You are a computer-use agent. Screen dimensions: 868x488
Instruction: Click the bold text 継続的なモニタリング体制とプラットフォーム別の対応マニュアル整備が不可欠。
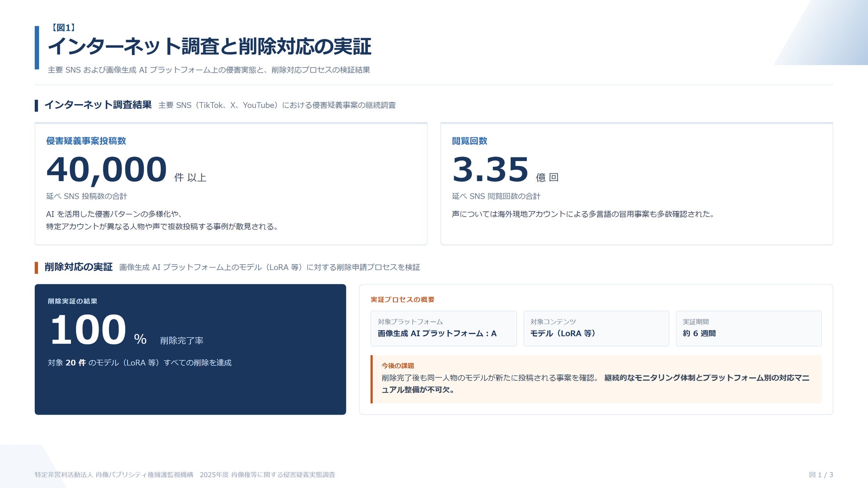(596, 383)
